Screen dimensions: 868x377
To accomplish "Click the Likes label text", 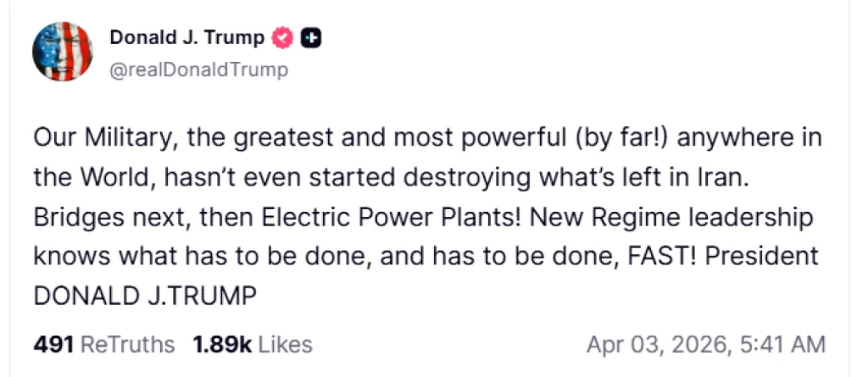I will coord(285,345).
